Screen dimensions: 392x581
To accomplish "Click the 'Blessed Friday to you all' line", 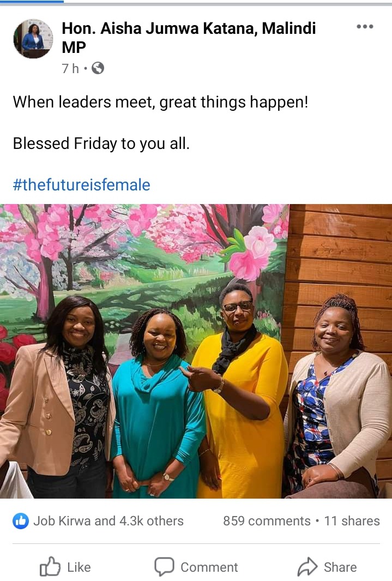I will [x=101, y=143].
